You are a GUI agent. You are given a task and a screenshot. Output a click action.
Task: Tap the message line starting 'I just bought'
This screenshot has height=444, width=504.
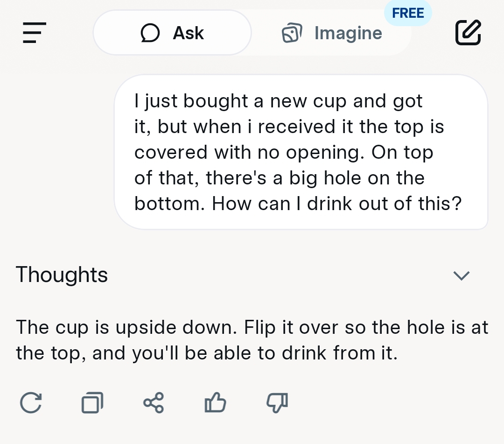278,101
